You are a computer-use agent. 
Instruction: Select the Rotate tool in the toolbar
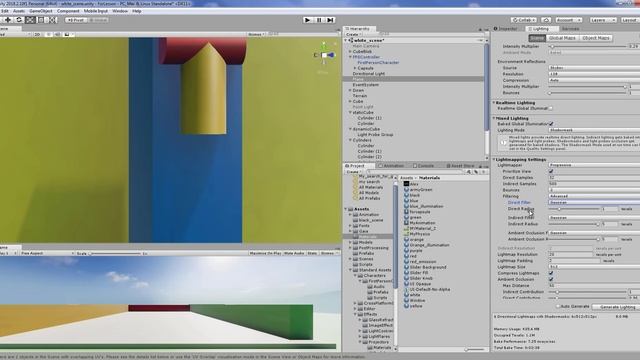click(19, 20)
